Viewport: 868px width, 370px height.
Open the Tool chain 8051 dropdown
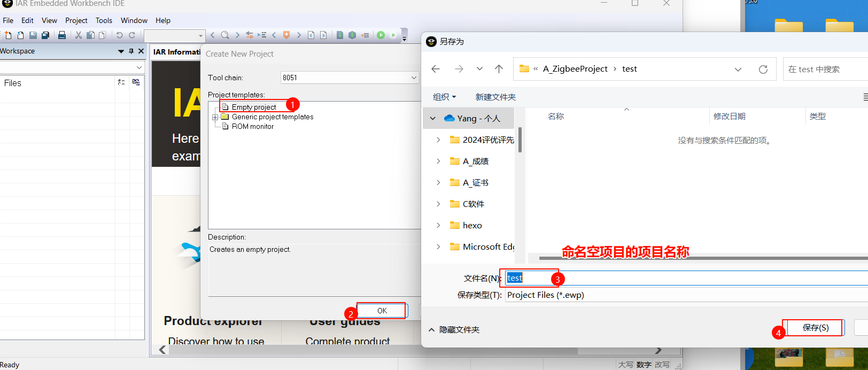[x=350, y=78]
